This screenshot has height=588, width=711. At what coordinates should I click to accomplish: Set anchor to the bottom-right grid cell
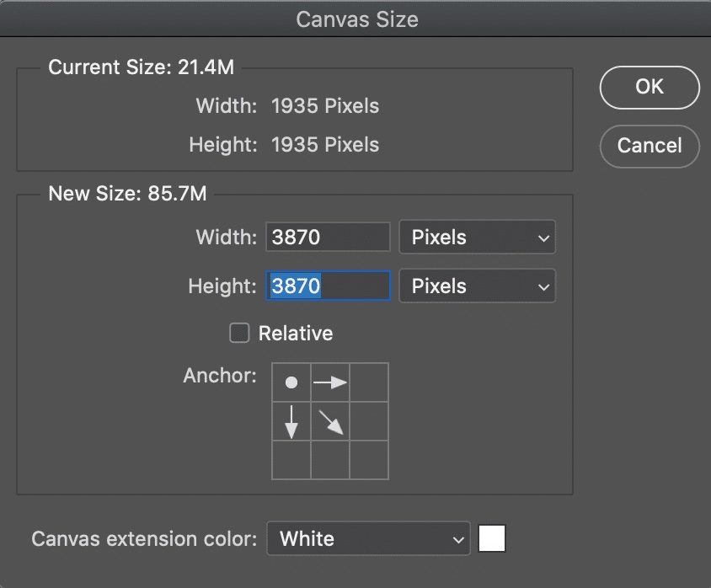[369, 460]
